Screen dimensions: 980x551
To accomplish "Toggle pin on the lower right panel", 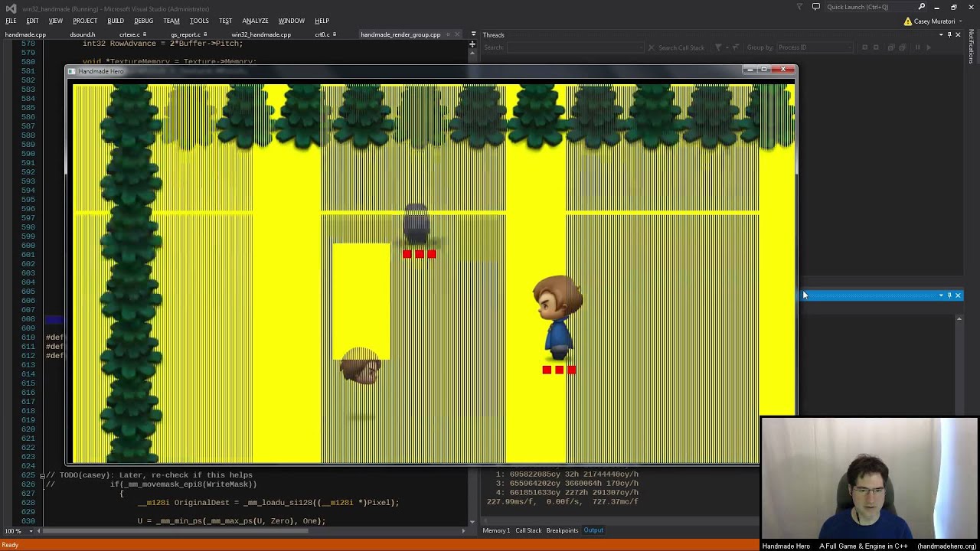I will pyautogui.click(x=949, y=295).
